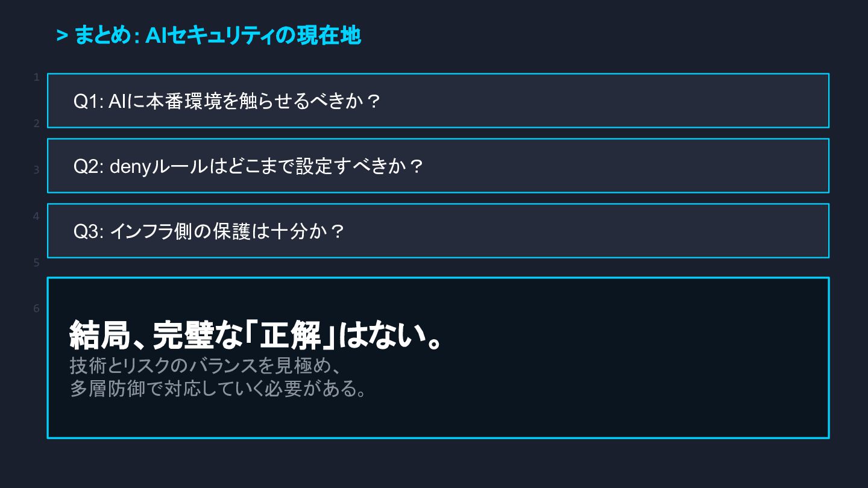Click margin number 4 on the left
Image resolution: width=868 pixels, height=488 pixels.
point(37,216)
